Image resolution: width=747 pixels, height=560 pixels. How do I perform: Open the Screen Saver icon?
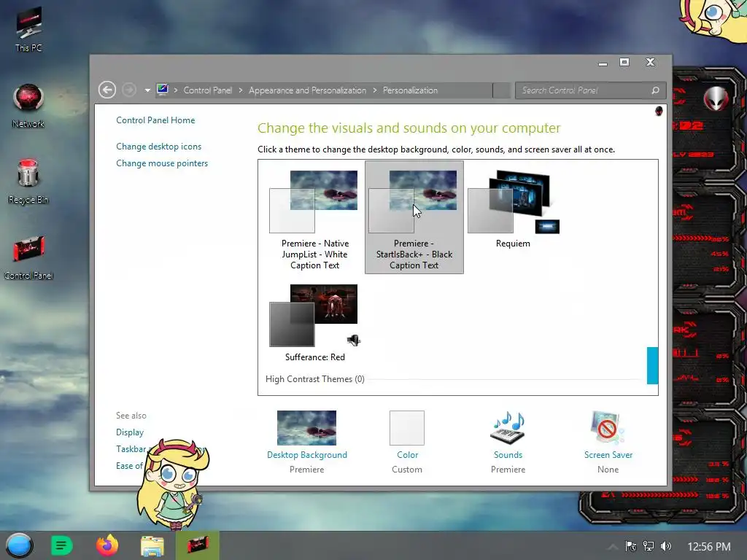[608, 427]
